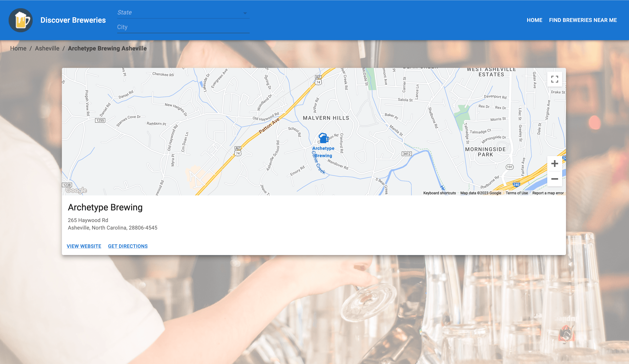Select Archetype Brewing Asheville breadcrumb

(107, 48)
